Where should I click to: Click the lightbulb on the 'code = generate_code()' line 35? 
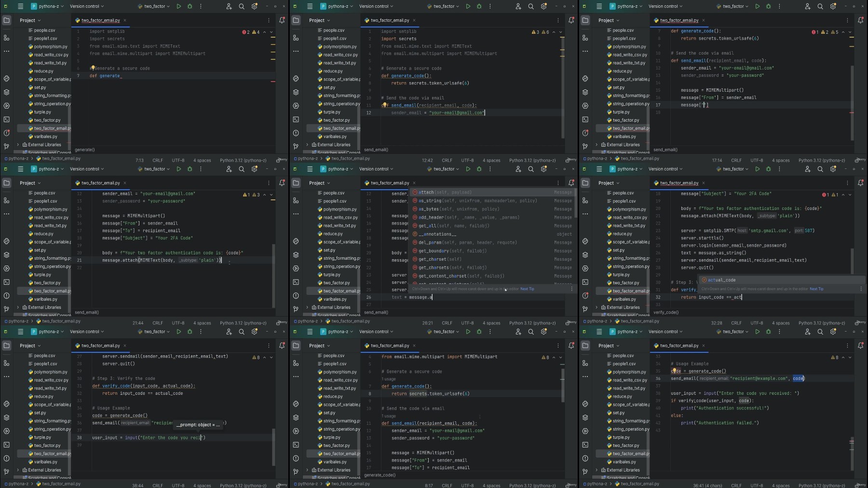tap(674, 371)
